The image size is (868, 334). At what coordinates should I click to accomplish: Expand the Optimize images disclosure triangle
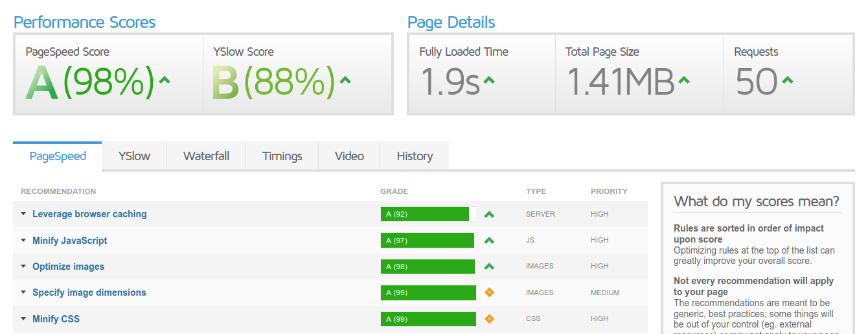(23, 267)
